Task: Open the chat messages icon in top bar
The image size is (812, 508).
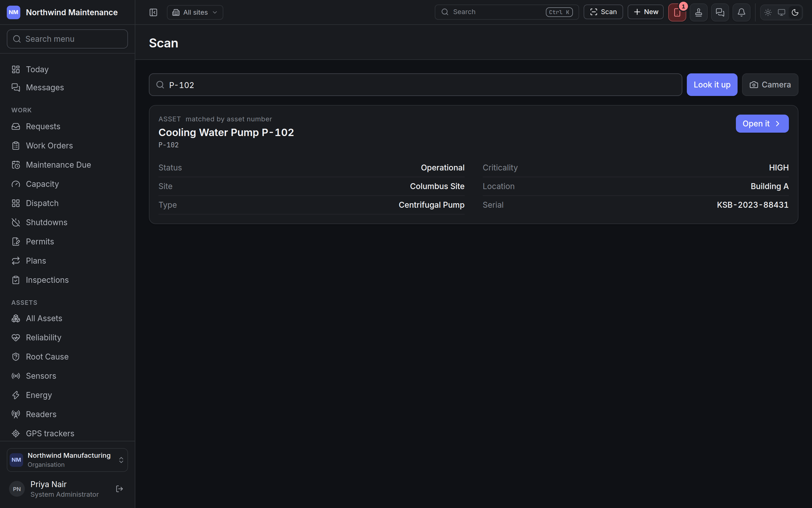Action: click(x=720, y=12)
